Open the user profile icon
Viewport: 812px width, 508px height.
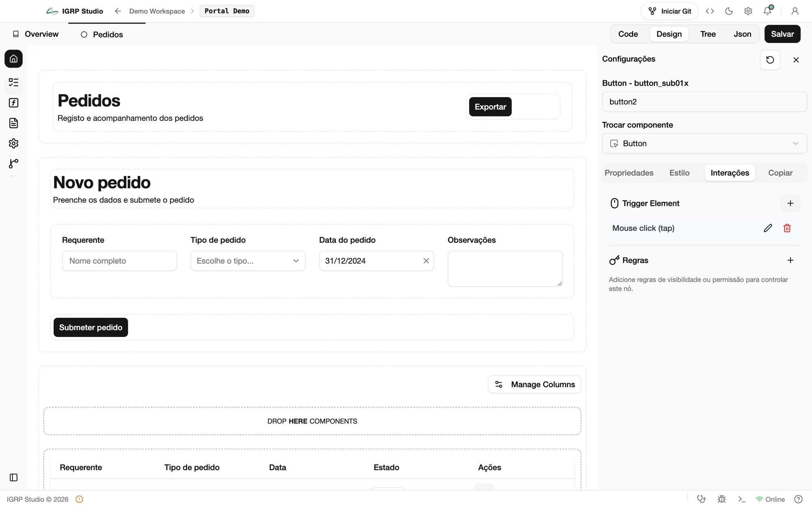pos(795,11)
